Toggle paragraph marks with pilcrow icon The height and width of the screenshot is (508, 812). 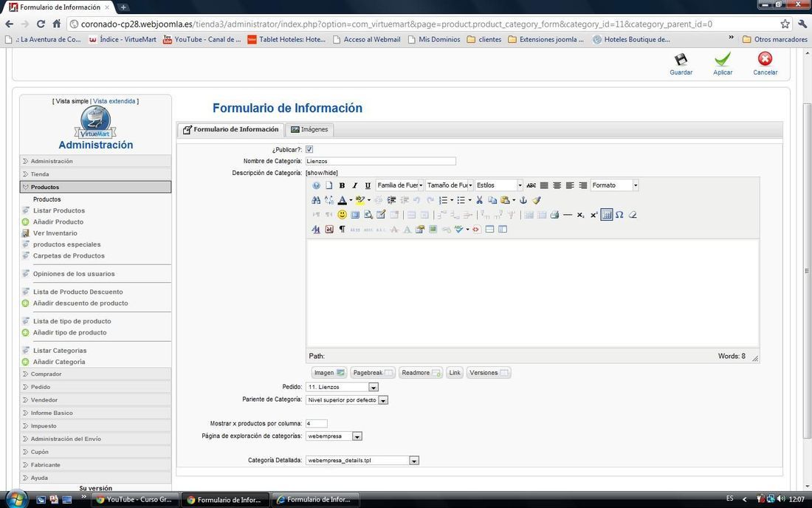point(342,229)
